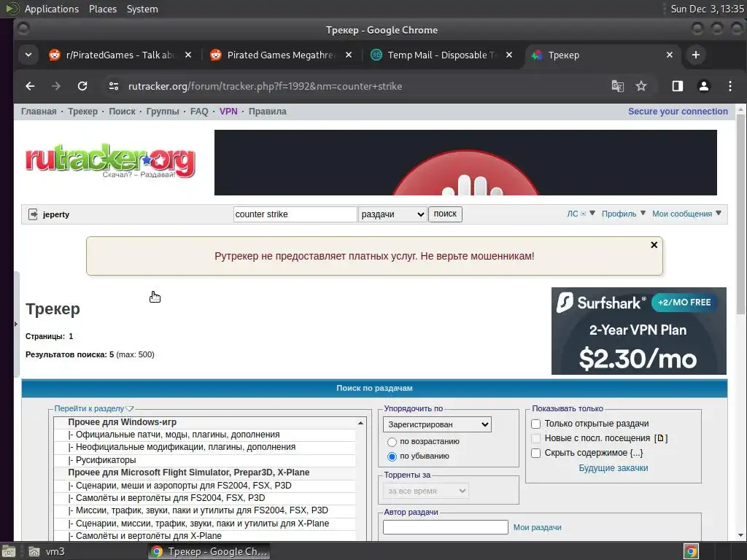This screenshot has height=560, width=747.
Task: Click Secure your connection link
Action: pos(678,112)
